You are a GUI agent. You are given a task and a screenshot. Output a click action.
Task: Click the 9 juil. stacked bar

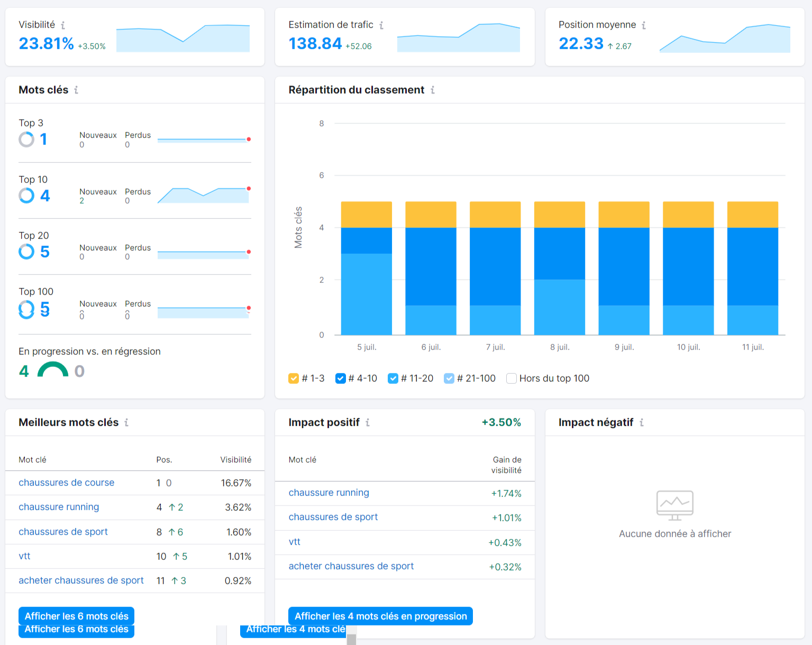click(x=624, y=268)
